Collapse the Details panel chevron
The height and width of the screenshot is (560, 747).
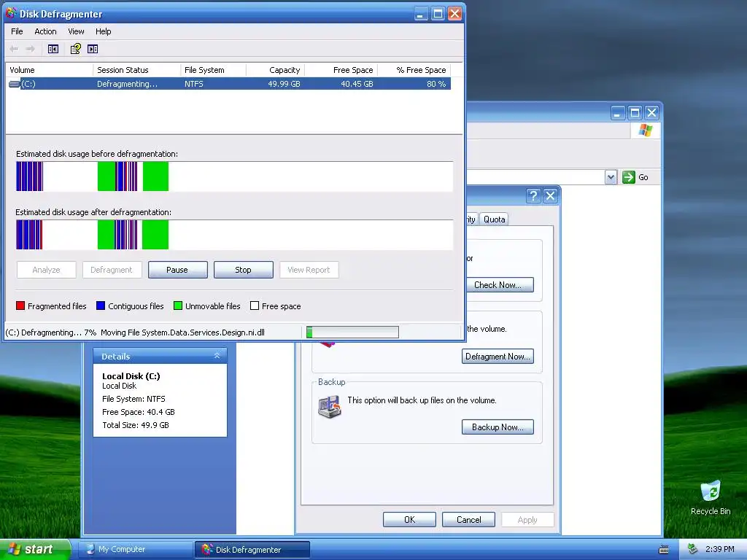point(217,356)
